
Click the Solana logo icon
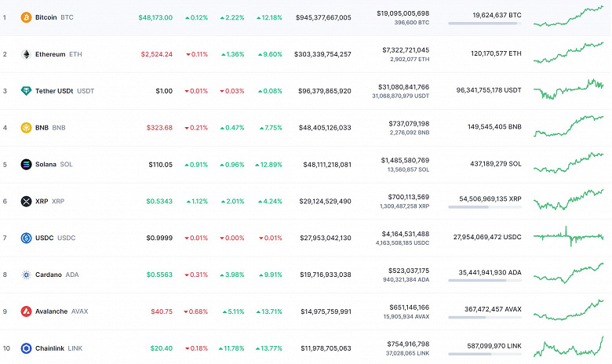coord(26,164)
